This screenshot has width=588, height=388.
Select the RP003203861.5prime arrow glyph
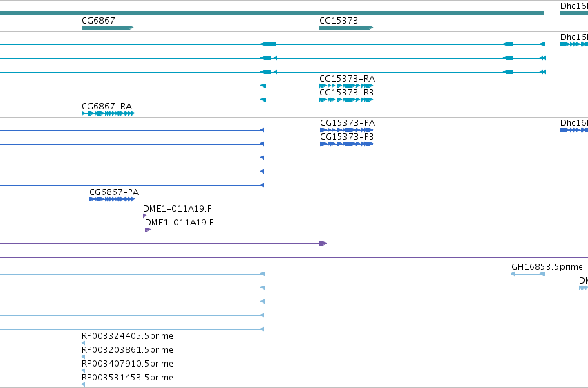coord(83,357)
